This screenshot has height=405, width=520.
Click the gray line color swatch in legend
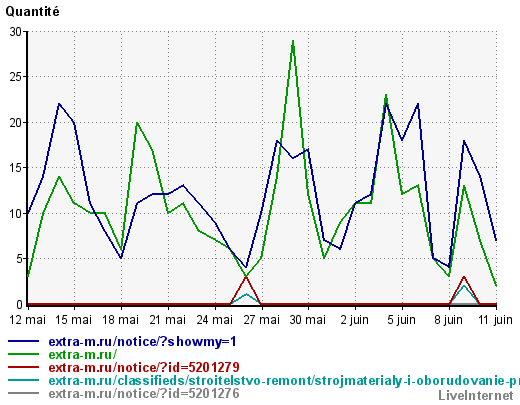pos(23,393)
